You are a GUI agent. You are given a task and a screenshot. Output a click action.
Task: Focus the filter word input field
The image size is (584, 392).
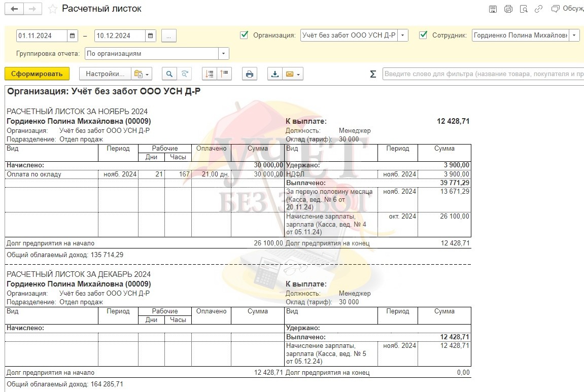tap(483, 74)
